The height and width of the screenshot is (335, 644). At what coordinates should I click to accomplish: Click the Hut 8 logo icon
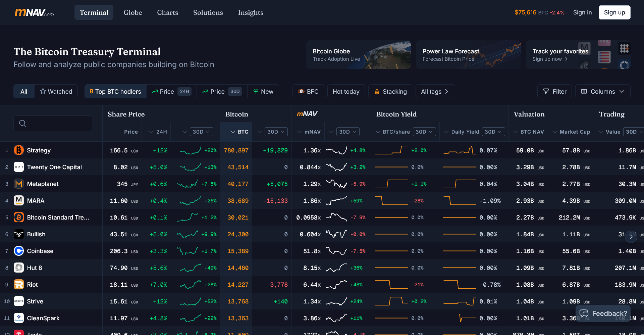pyautogui.click(x=19, y=268)
